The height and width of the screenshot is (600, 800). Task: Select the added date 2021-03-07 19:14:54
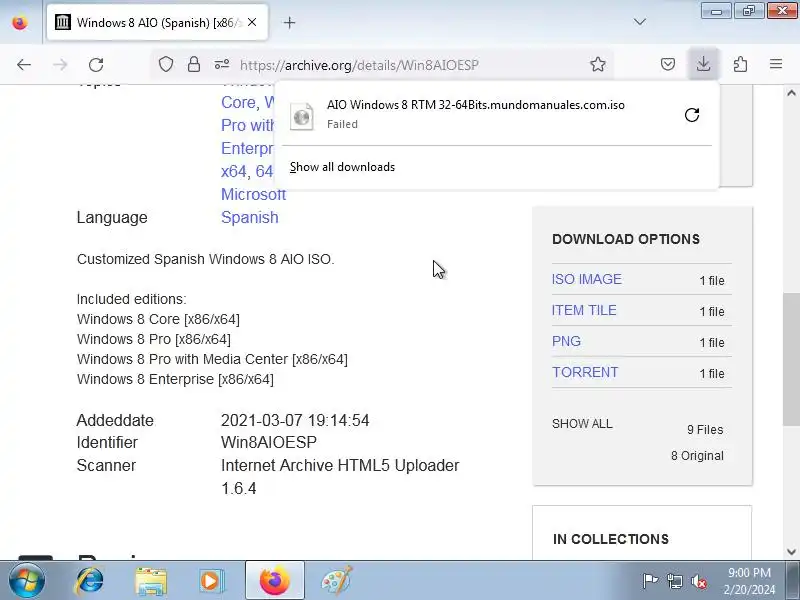295,420
